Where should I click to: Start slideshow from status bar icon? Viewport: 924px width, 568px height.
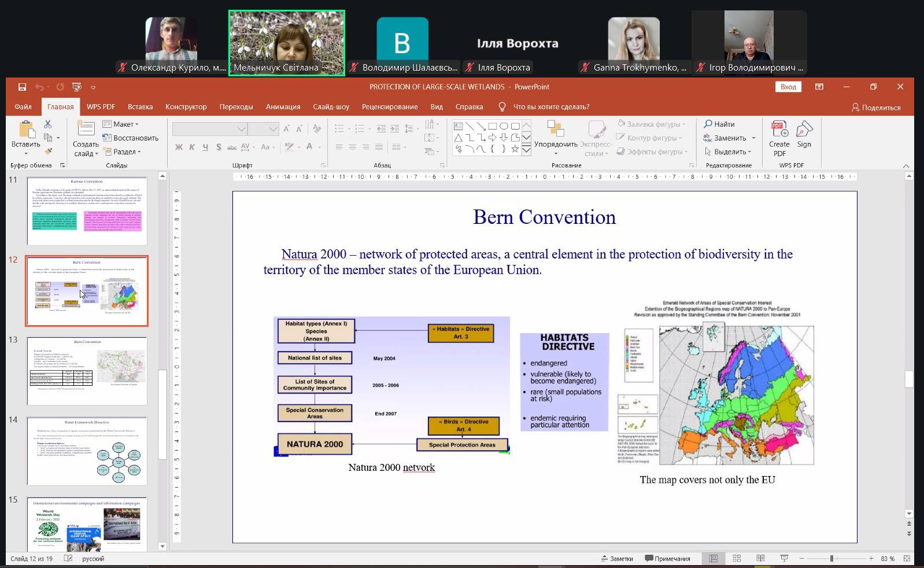[784, 559]
